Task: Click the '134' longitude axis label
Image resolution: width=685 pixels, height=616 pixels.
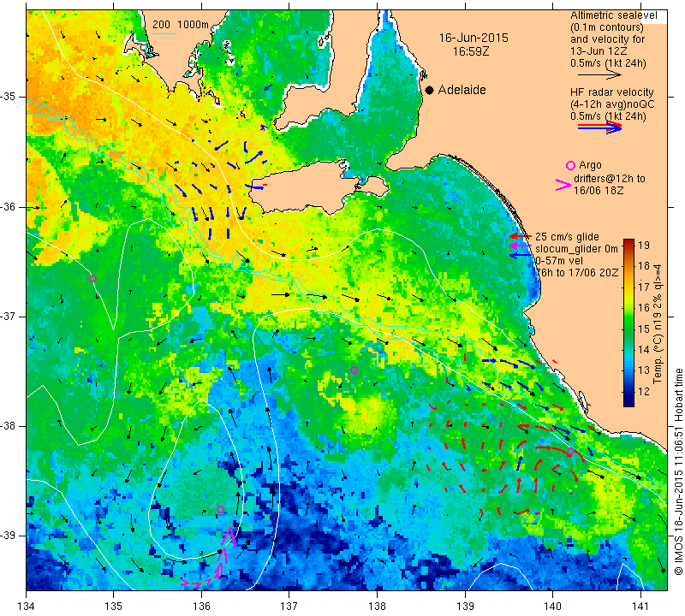Action: (x=27, y=607)
